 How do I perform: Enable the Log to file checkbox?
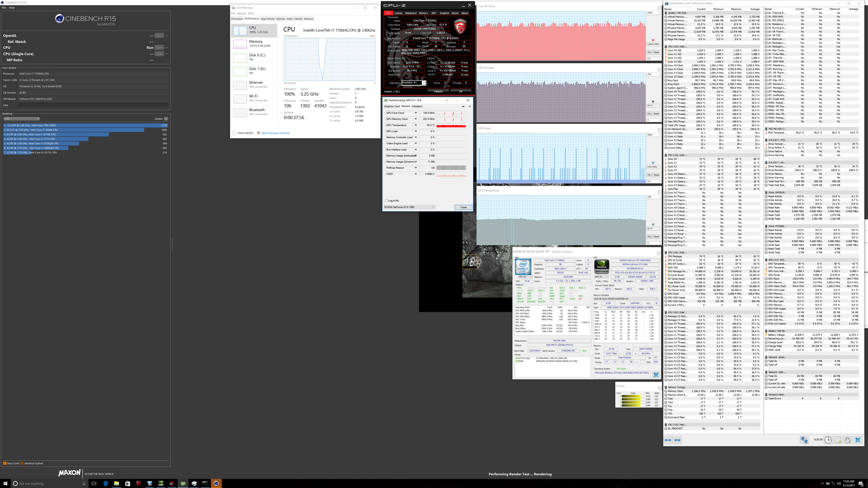pos(387,201)
